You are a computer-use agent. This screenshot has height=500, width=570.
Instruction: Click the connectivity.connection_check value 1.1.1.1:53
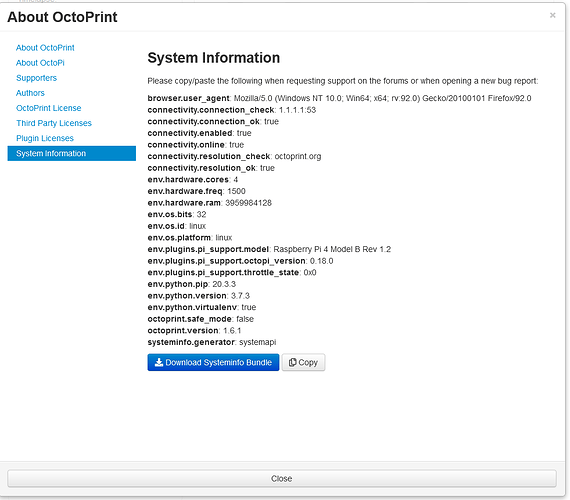(297, 110)
